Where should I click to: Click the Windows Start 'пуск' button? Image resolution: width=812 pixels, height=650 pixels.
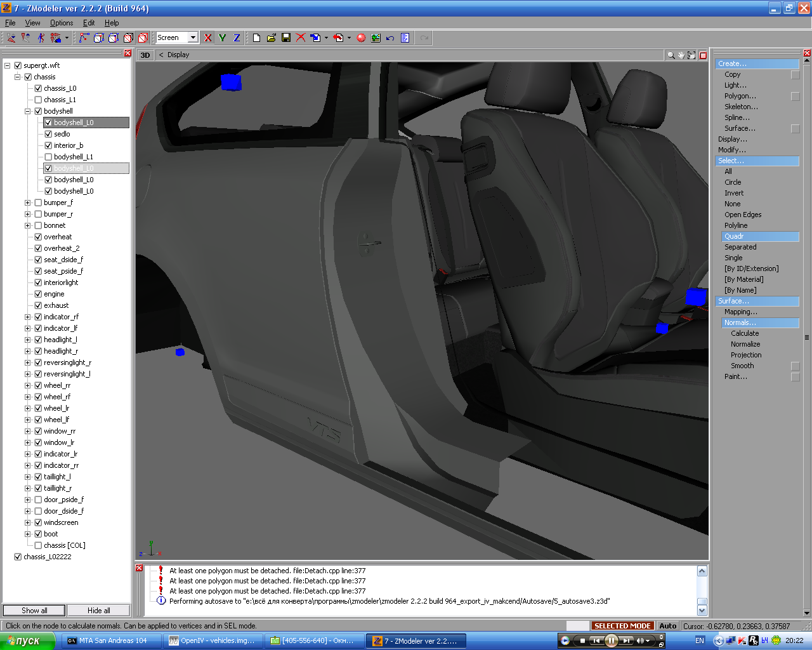(24, 641)
